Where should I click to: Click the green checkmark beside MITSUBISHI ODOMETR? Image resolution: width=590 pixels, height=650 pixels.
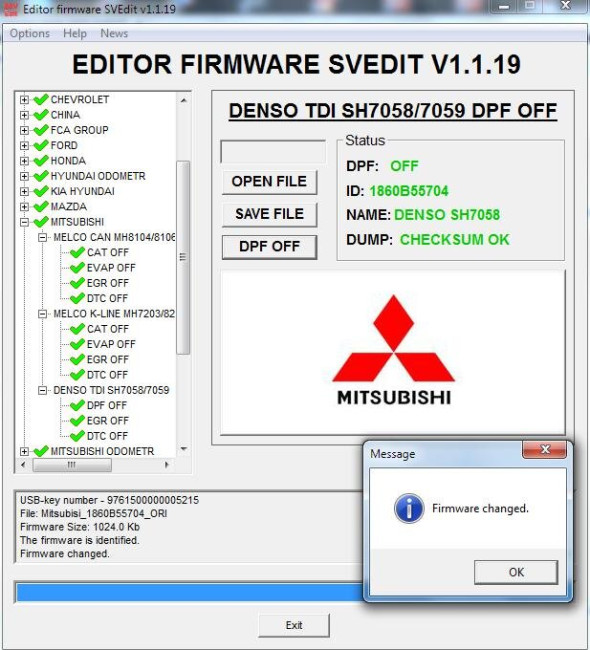pyautogui.click(x=41, y=451)
